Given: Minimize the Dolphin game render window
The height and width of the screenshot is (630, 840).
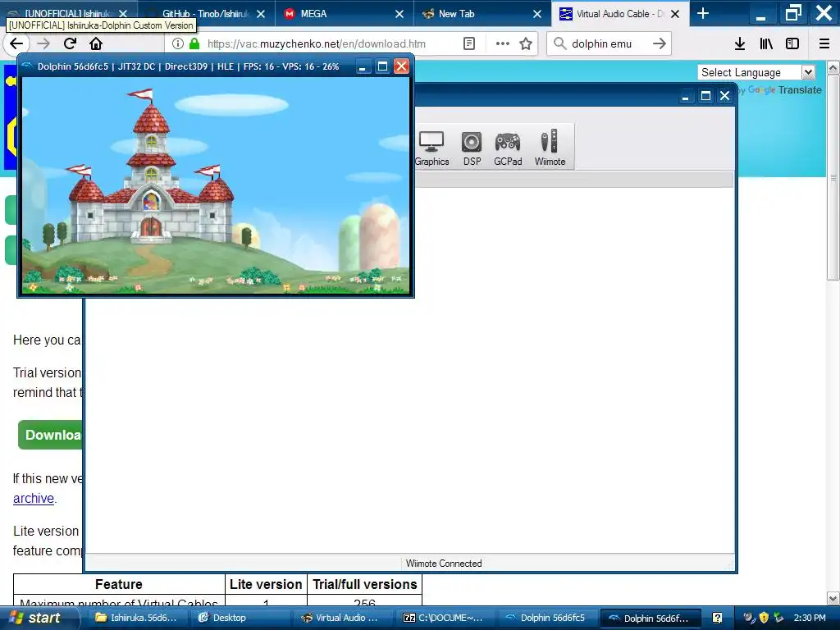Looking at the screenshot, I should [363, 66].
